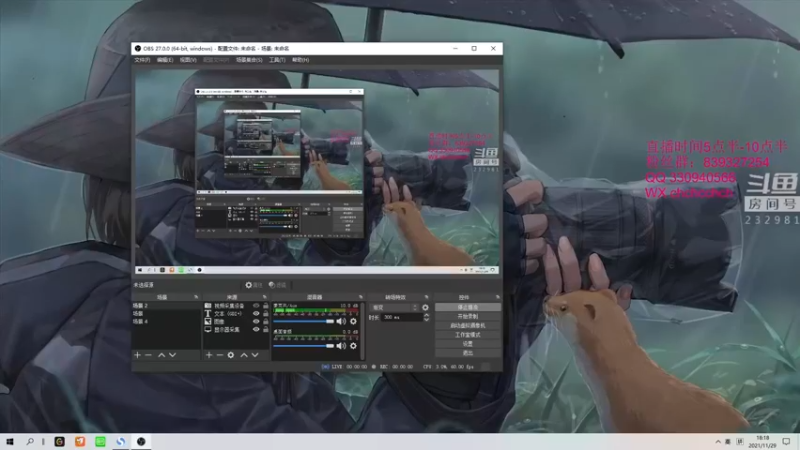This screenshot has width=800, height=450.
Task: Open desktop audio settings gear
Action: click(353, 346)
